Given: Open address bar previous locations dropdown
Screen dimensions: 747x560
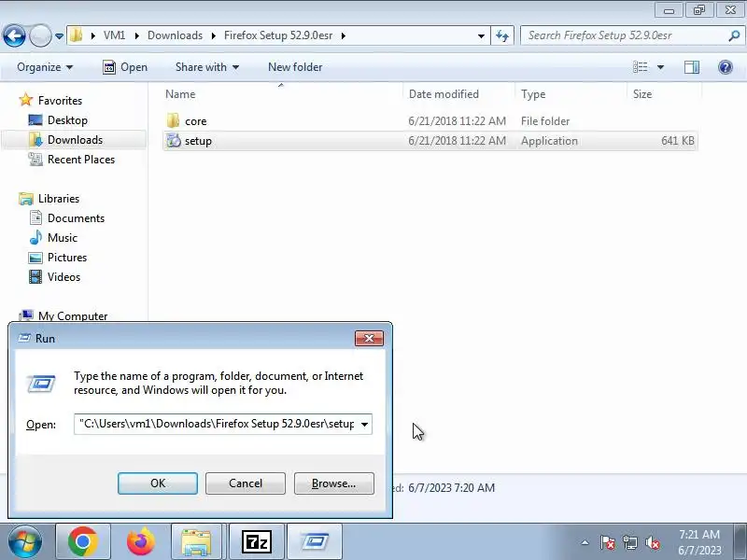Looking at the screenshot, I should pos(481,35).
